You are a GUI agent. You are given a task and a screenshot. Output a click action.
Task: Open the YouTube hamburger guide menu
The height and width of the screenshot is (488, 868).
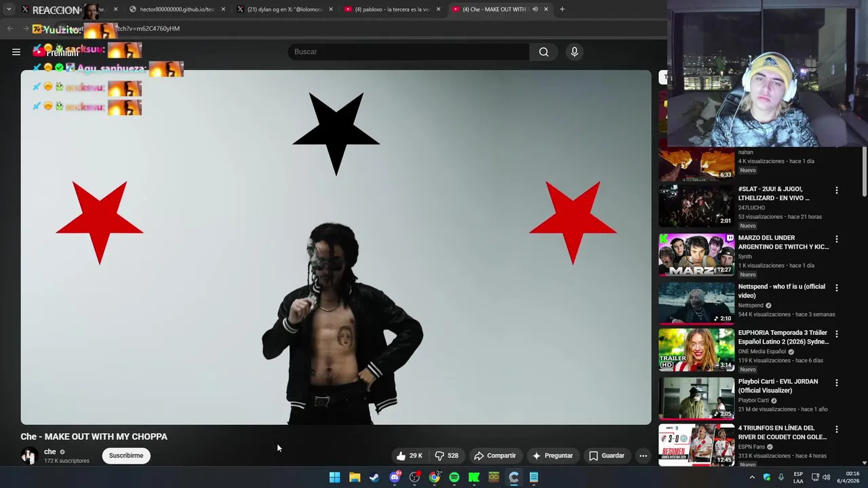16,52
